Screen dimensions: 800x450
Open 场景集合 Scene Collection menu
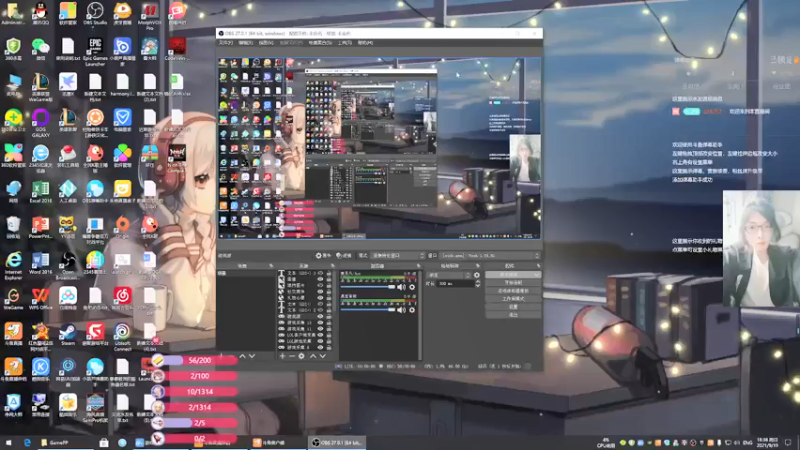320,43
